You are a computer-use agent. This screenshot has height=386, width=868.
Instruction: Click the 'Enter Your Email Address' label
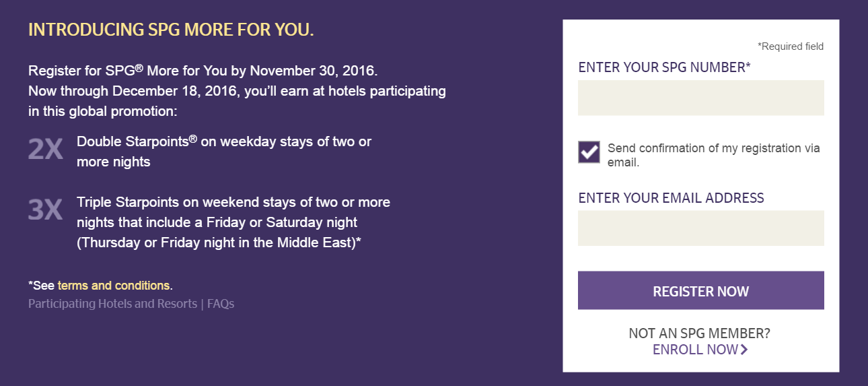pos(671,198)
